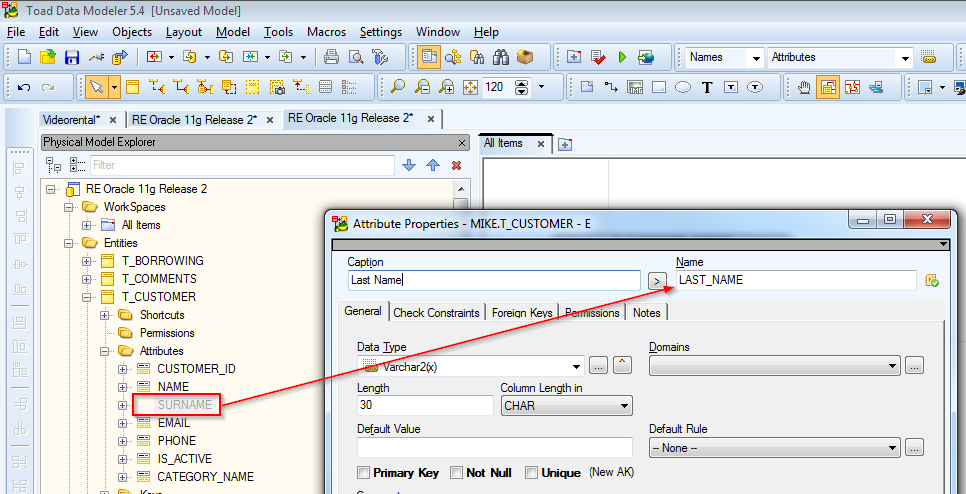Click into the Length input field
Viewport: 966px width, 494px height.
point(425,405)
